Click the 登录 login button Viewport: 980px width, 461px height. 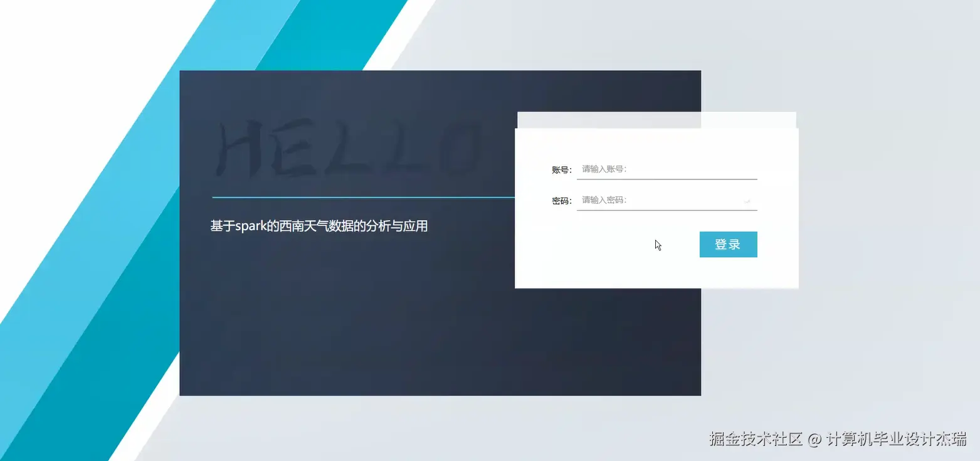[728, 244]
